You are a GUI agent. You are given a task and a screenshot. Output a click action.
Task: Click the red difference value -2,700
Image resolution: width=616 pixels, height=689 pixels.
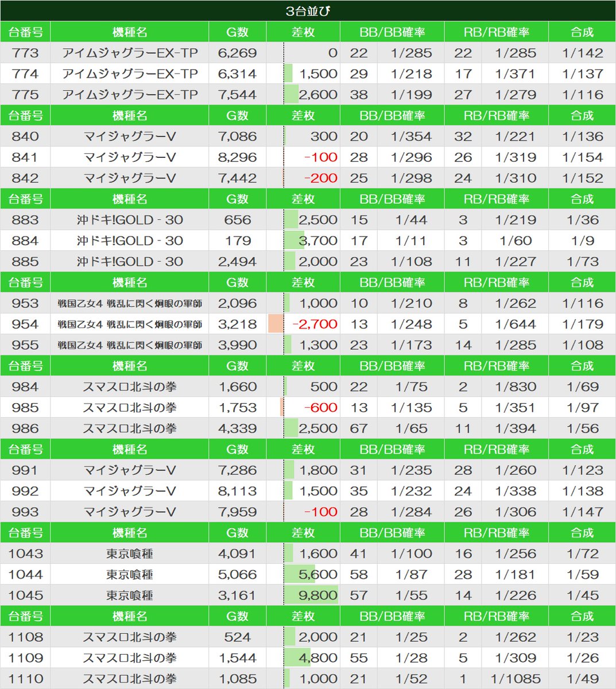coord(315,324)
